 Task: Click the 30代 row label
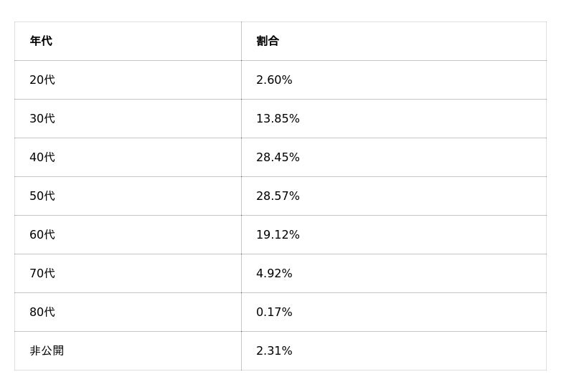click(42, 119)
